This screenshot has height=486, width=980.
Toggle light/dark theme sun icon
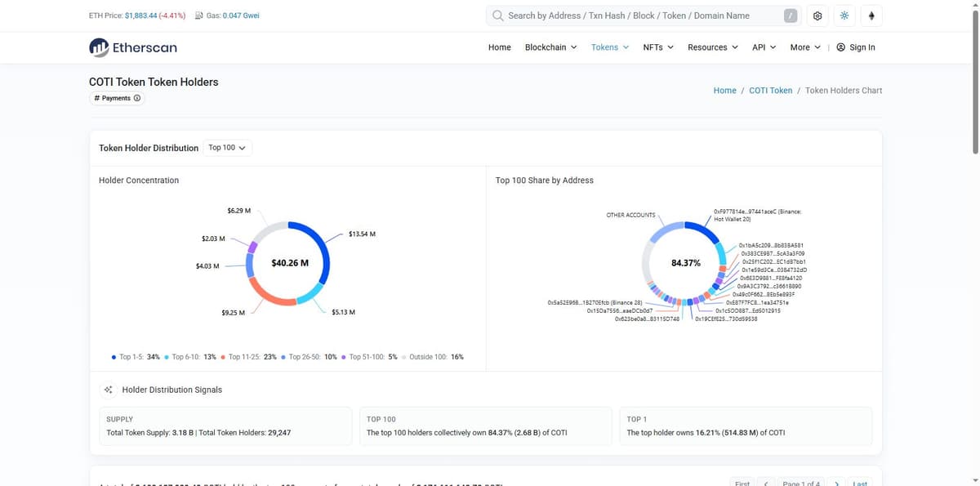844,16
